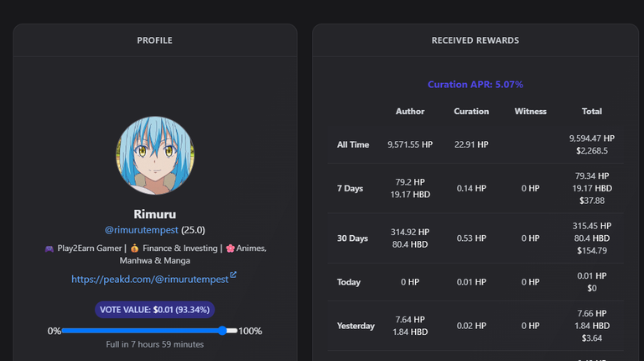Click the Author column header

[x=410, y=112]
